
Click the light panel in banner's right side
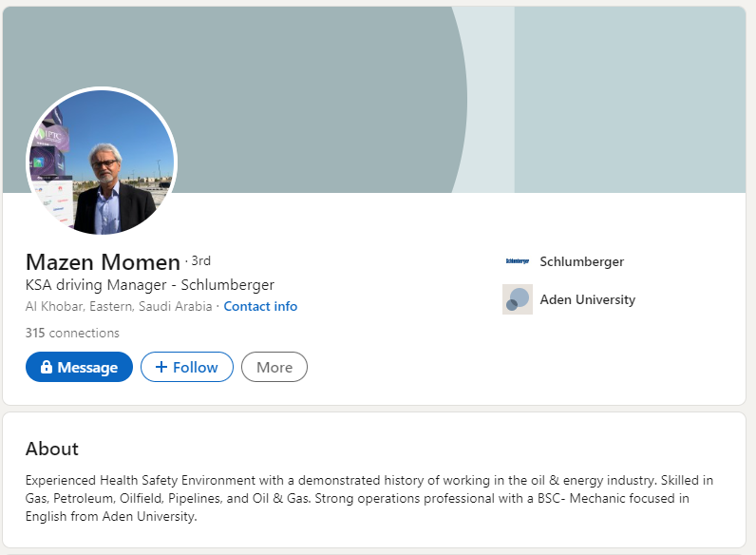631,99
